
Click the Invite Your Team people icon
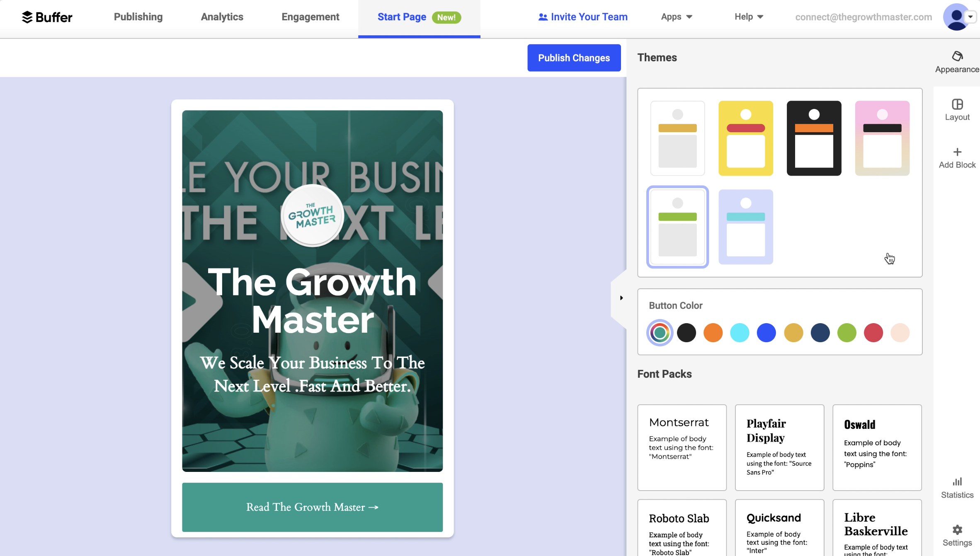(542, 17)
